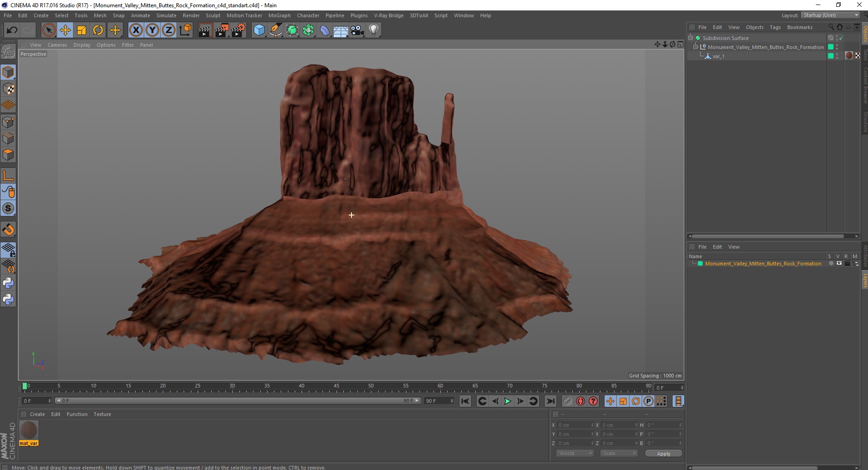This screenshot has width=868, height=470.
Task: Toggle Subdivision Surface enable checkmark
Action: click(841, 38)
